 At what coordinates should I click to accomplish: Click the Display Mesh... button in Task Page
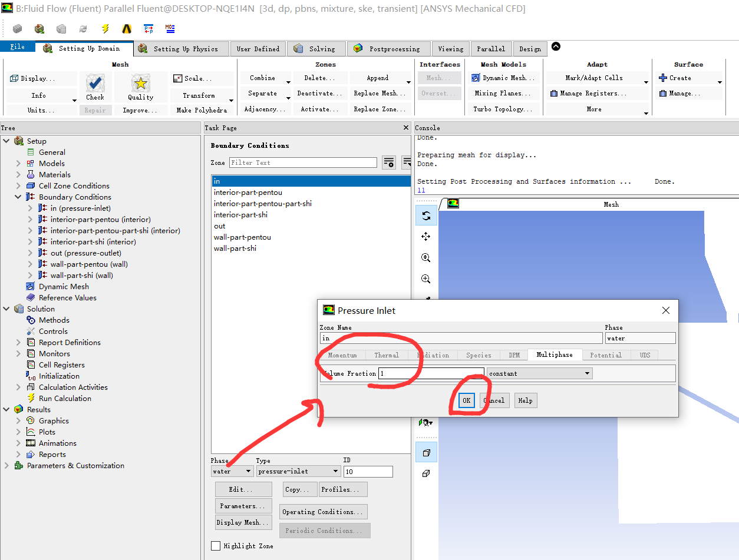(243, 522)
